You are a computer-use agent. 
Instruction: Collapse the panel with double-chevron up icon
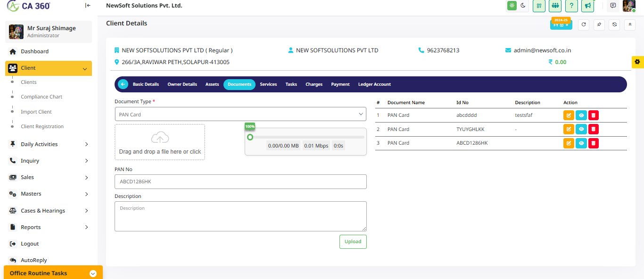click(x=629, y=25)
